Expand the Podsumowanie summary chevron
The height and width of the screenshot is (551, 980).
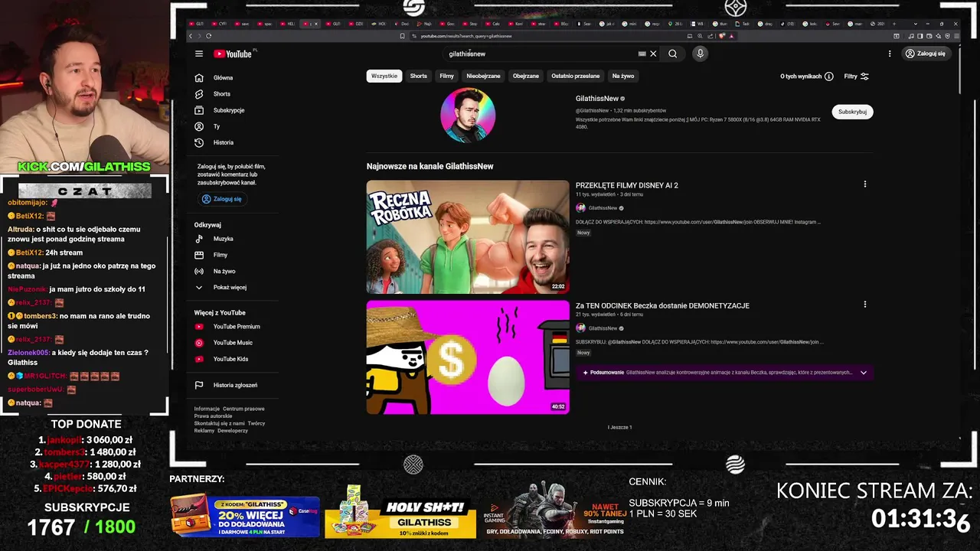click(864, 373)
